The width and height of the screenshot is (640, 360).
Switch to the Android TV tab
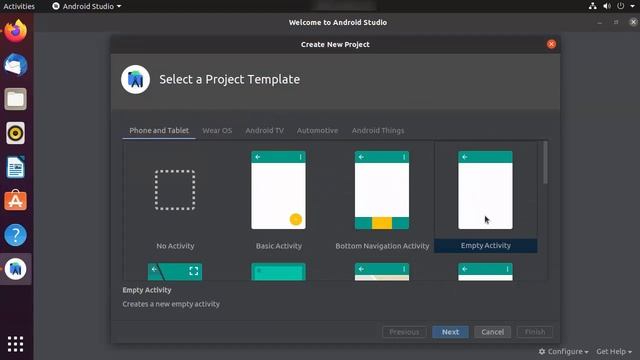(264, 131)
